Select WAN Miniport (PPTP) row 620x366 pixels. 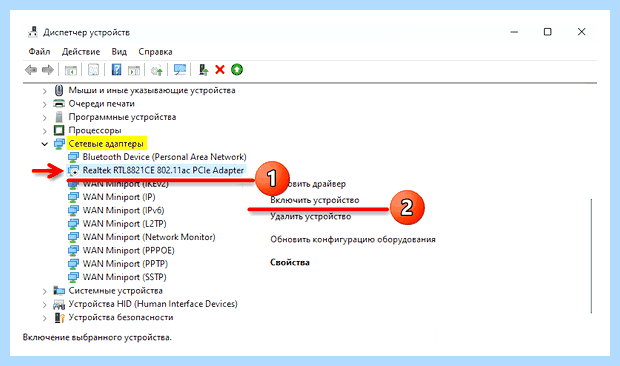click(x=125, y=264)
